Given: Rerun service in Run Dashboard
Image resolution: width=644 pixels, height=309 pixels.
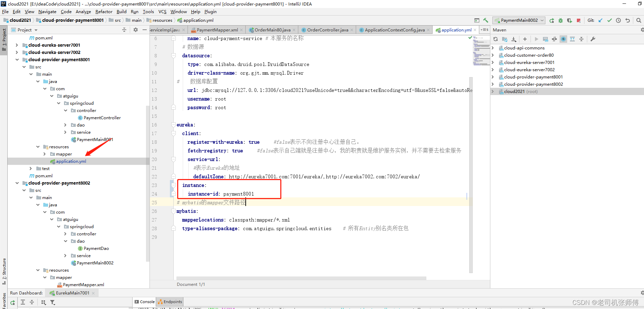Looking at the screenshot, I should point(12,302).
